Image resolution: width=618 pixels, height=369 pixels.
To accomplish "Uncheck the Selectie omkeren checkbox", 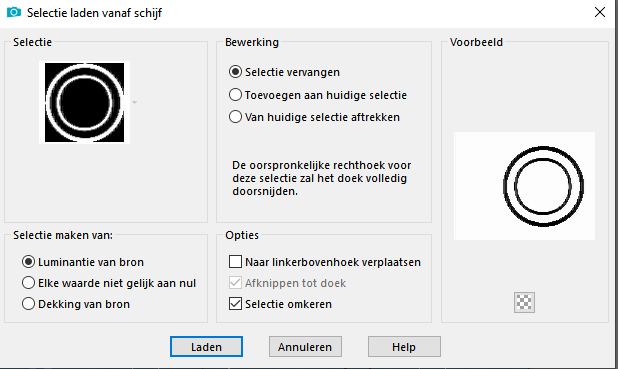I will (235, 304).
